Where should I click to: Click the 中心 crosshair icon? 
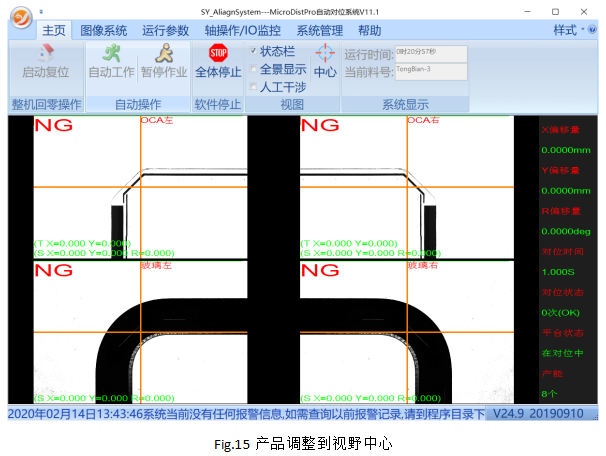coord(325,53)
